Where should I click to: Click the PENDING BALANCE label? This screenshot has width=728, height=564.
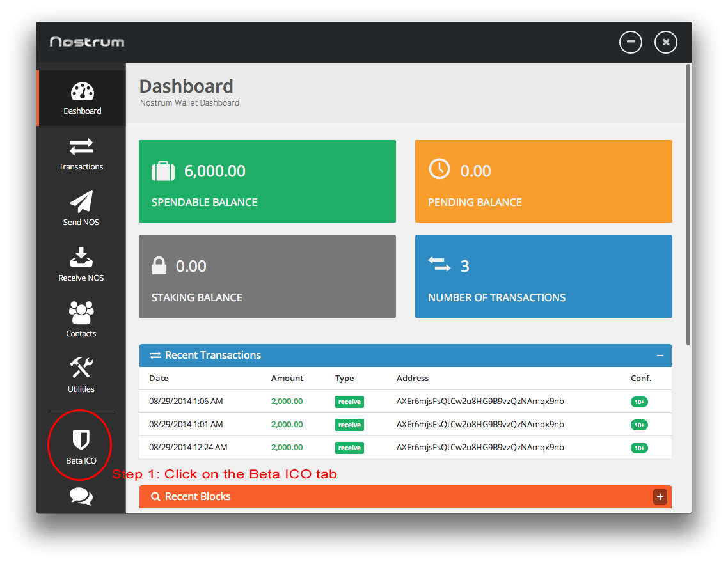tap(475, 203)
